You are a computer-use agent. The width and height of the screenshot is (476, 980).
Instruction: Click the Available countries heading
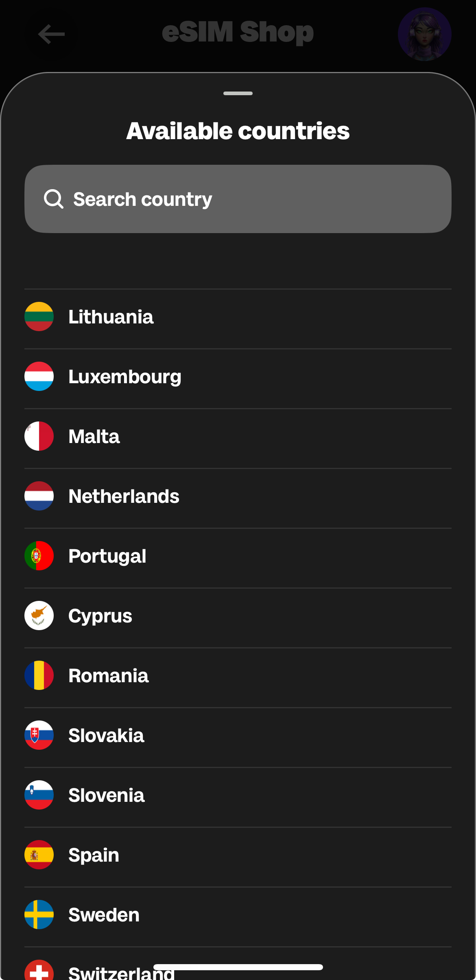click(238, 131)
